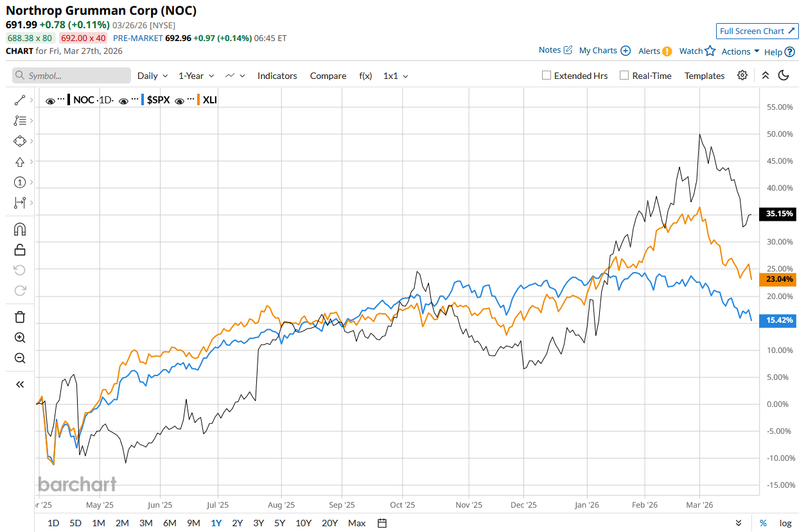The height and width of the screenshot is (532, 806).
Task: Click the Watch link
Action: 691,51
